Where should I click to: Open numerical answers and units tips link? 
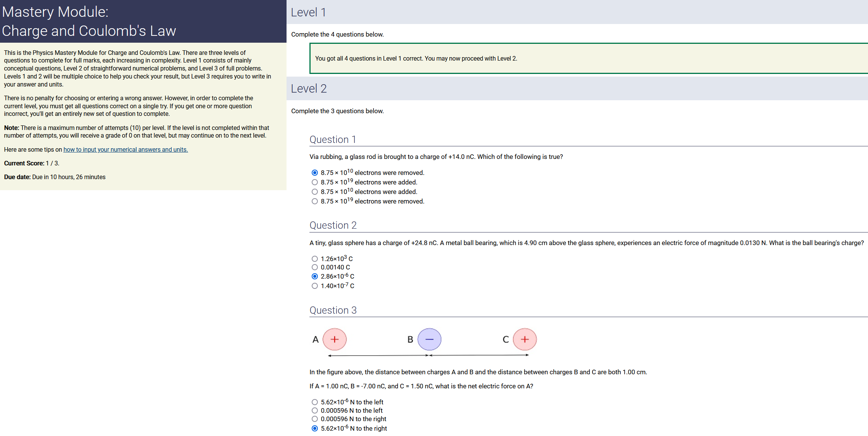pyautogui.click(x=126, y=149)
